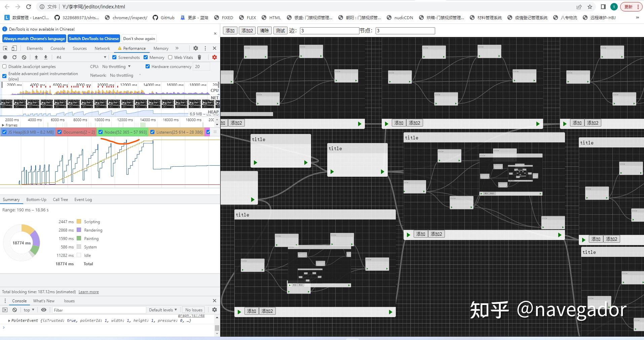Enable the Web Vitals checkbox
Image resolution: width=644 pixels, height=340 pixels.
tap(170, 57)
